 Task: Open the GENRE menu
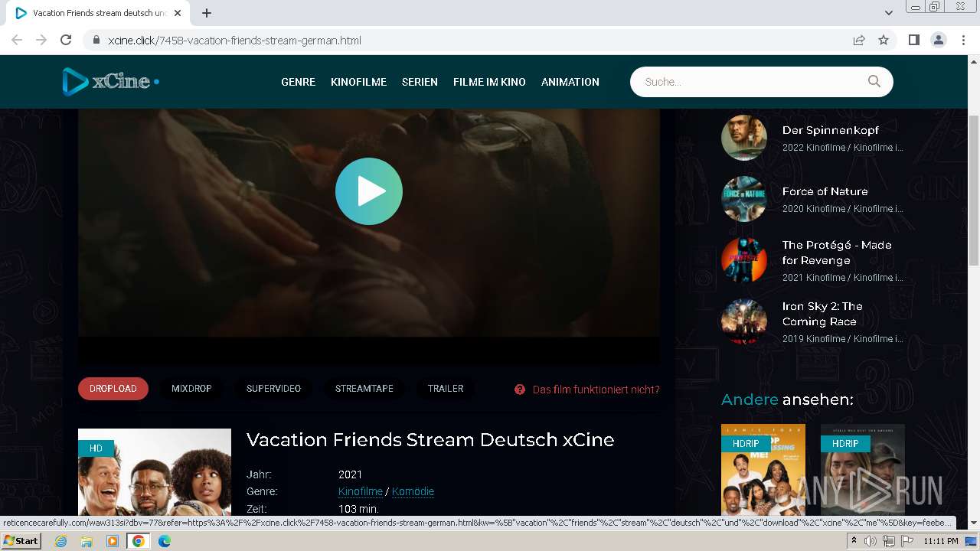pyautogui.click(x=298, y=82)
